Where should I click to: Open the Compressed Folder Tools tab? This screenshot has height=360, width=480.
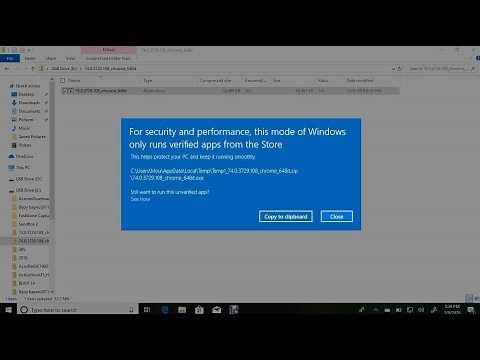[x=108, y=58]
